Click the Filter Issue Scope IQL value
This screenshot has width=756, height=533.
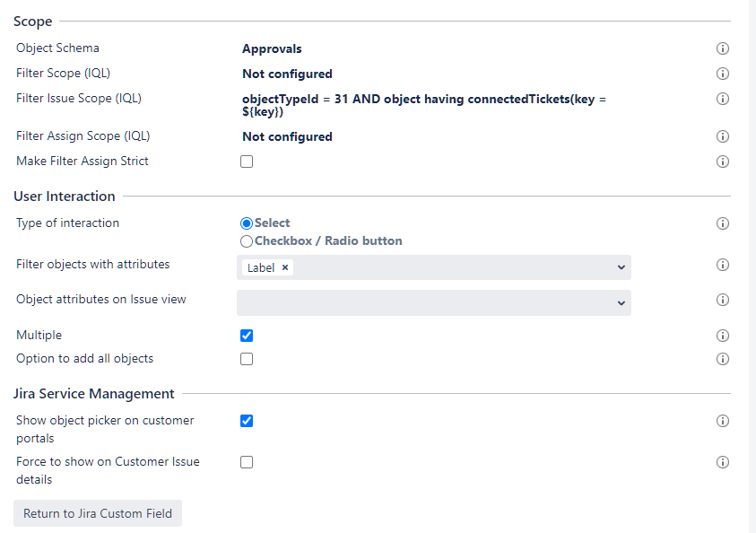[423, 105]
